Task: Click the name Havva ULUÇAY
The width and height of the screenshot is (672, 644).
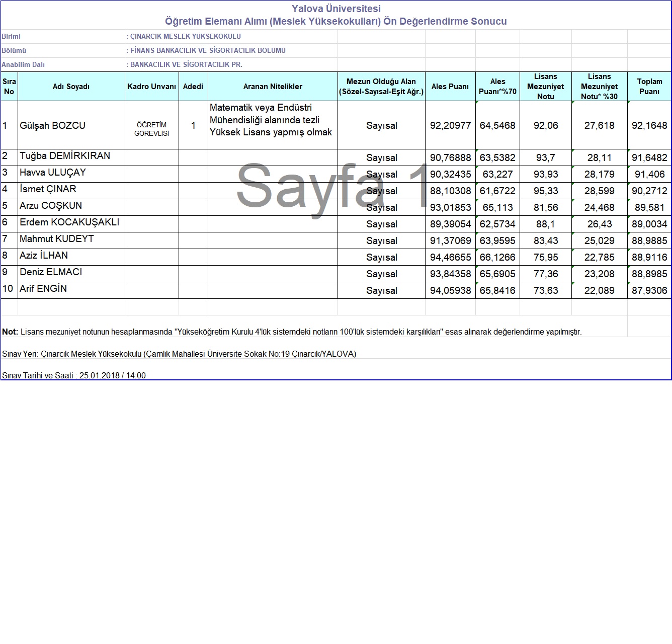Action: (53, 172)
